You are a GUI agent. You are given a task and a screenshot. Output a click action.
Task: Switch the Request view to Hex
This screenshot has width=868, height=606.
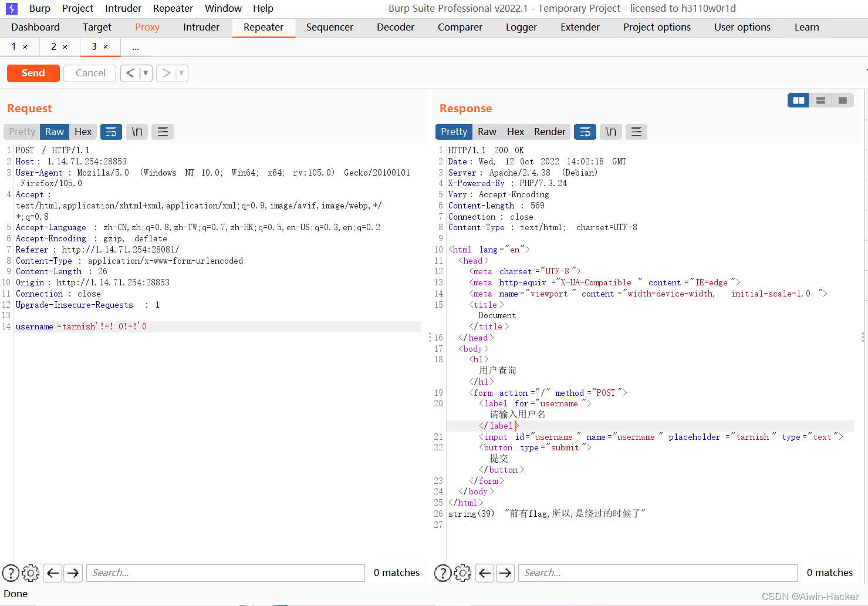[x=83, y=132]
